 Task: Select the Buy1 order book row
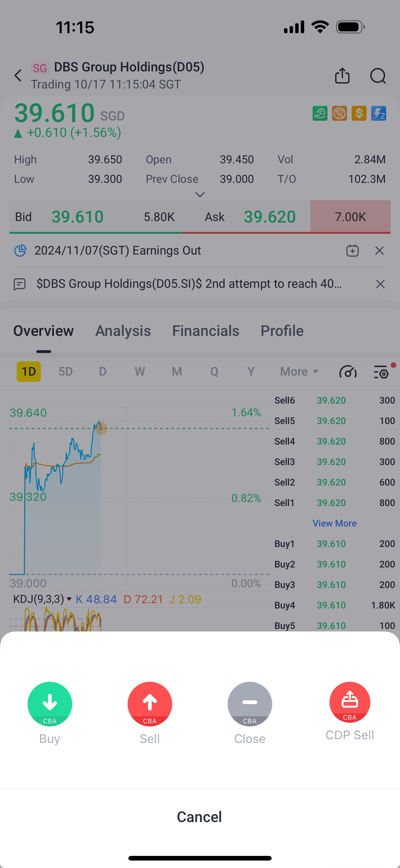[335, 544]
